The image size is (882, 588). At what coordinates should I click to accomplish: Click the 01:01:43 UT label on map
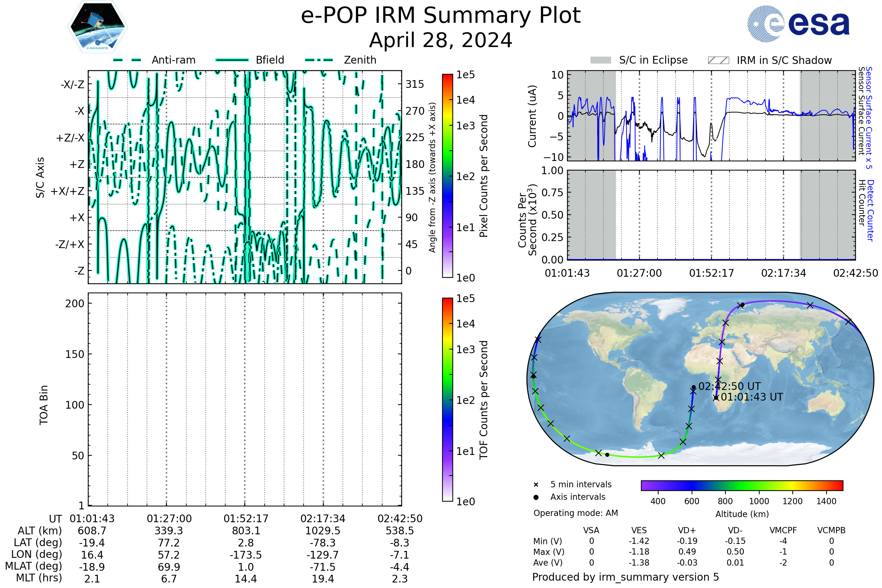coord(752,397)
